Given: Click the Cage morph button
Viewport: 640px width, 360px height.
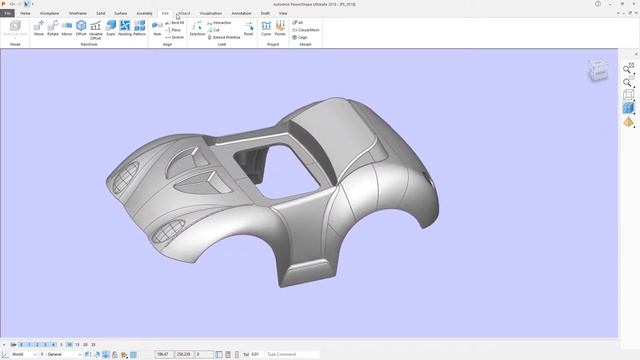Looking at the screenshot, I should 300,37.
